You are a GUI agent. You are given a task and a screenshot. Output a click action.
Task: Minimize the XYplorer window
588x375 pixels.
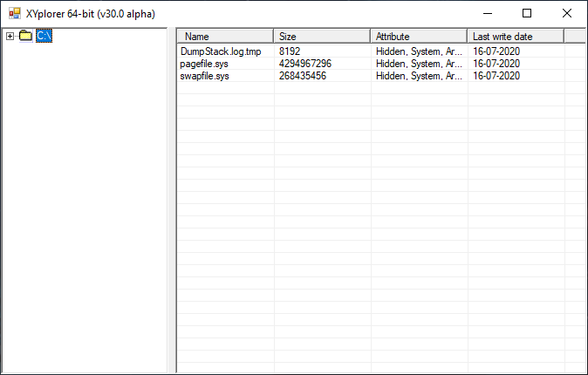pyautogui.click(x=486, y=13)
